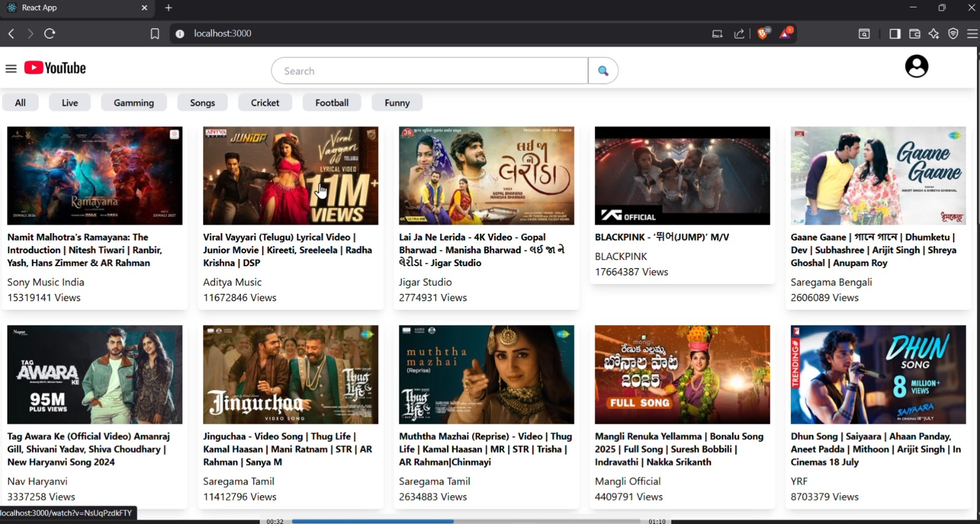
Task: Select the Cricket category filter
Action: (265, 103)
